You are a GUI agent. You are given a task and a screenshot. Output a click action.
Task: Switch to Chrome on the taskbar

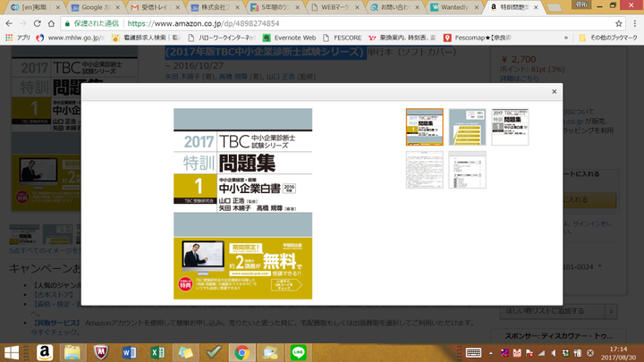[x=241, y=352]
